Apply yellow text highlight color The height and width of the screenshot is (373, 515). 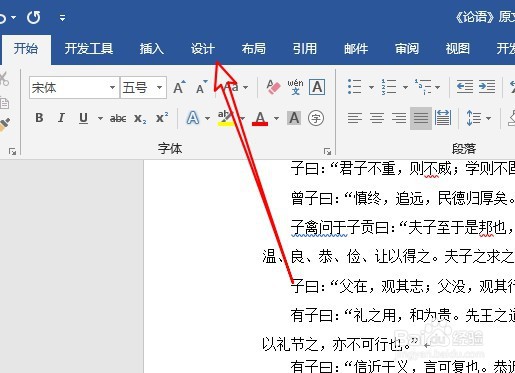click(x=226, y=118)
